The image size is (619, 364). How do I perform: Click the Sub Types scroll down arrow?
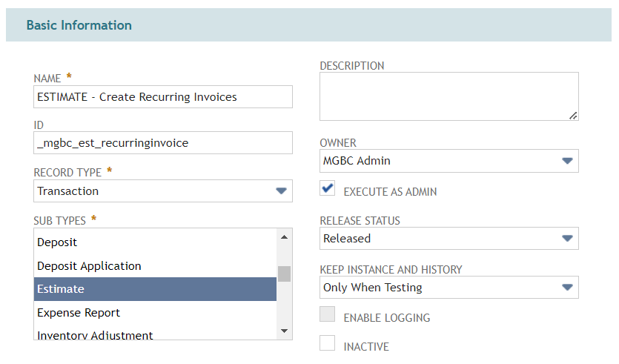[x=284, y=331]
